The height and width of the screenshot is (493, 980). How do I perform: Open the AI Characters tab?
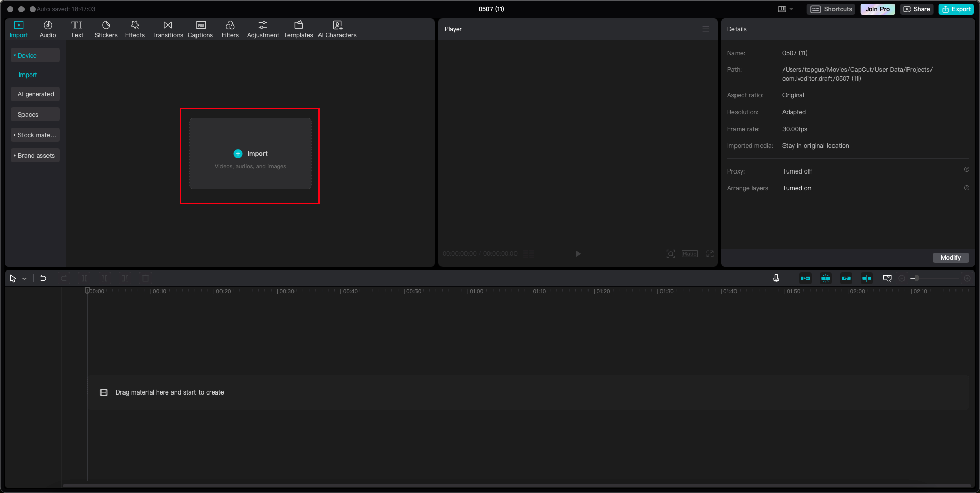click(337, 30)
